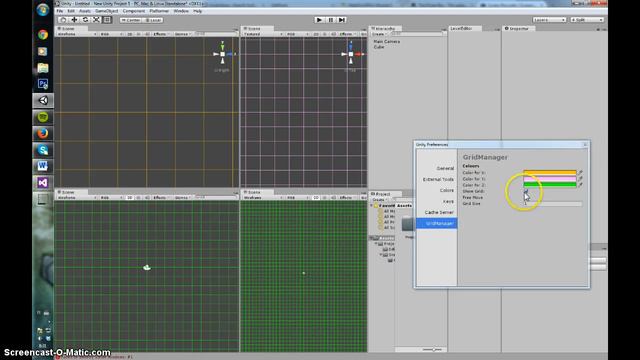Toggle scene lighting in the top-left Scene view

[x=138, y=34]
